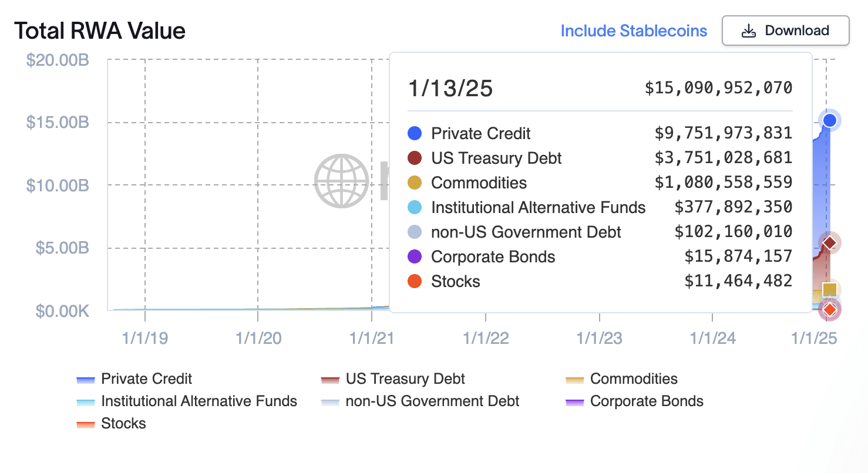Click the orange Stocks diamond marker
Screen dimensions: 868x473
tap(829, 309)
